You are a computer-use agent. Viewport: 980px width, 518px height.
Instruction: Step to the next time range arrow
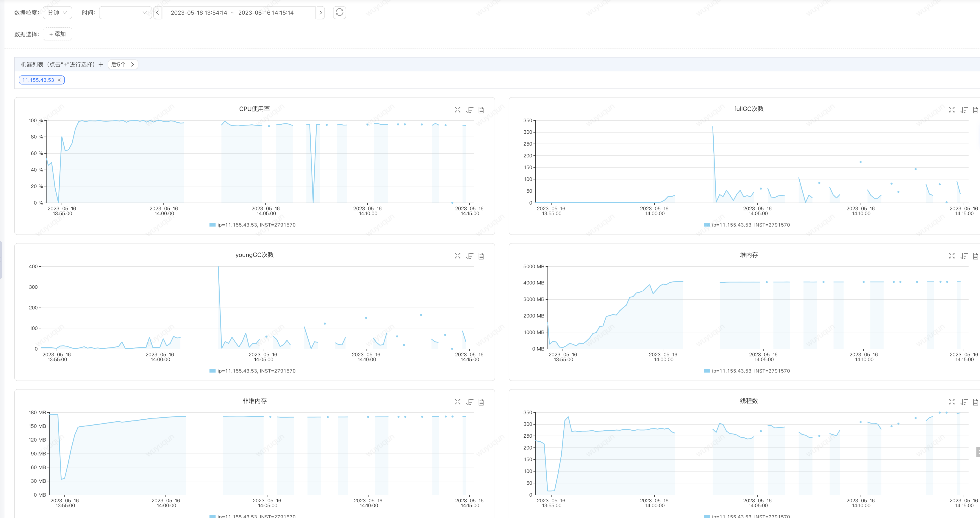tap(320, 13)
